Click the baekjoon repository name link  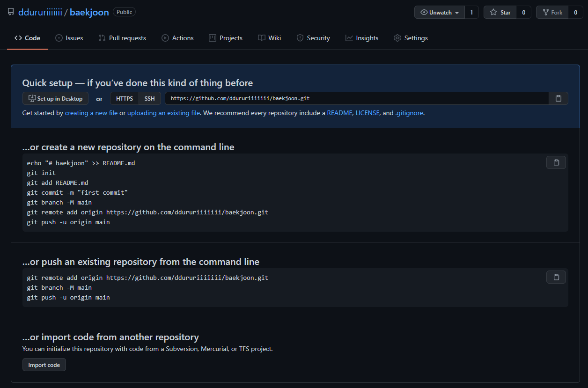point(89,12)
